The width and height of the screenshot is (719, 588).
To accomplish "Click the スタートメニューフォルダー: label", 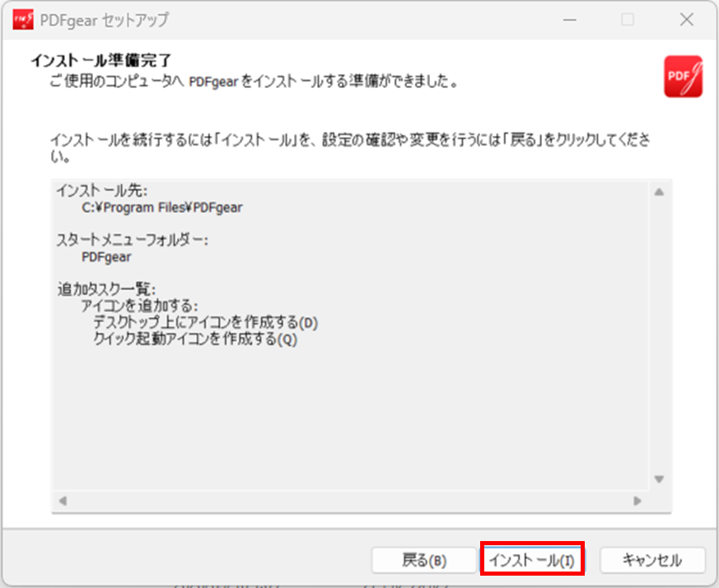I will point(132,240).
